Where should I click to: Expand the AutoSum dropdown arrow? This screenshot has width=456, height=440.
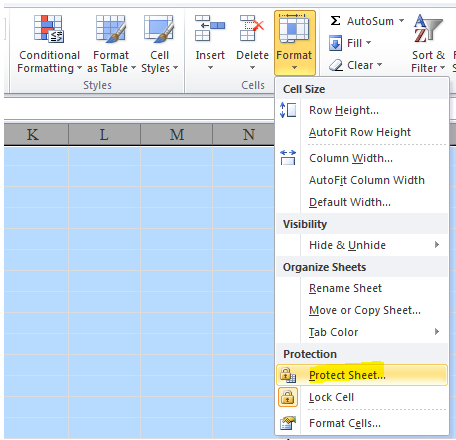pyautogui.click(x=402, y=21)
